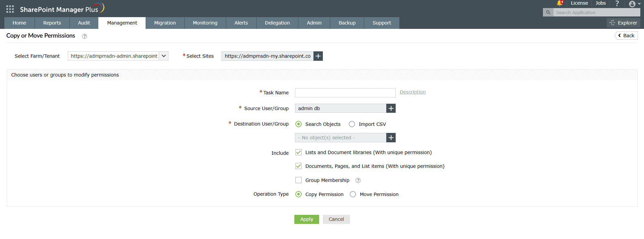The image size is (644, 239).
Task: Open the Delegation tab
Action: 277,23
